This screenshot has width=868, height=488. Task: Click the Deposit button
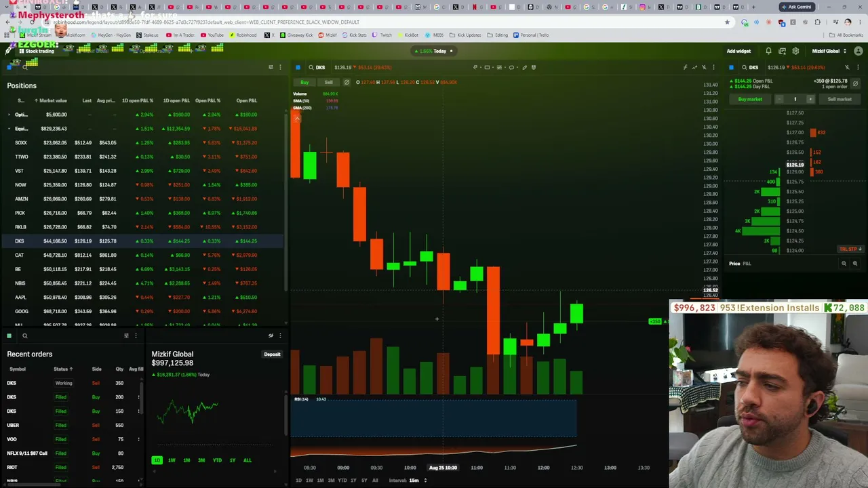[x=272, y=354]
